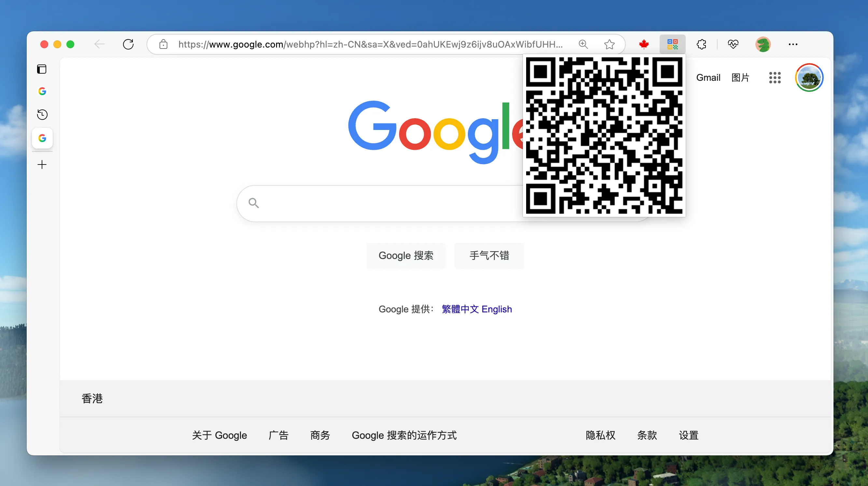Image resolution: width=868 pixels, height=486 pixels.
Task: Click the back navigation arrow
Action: (100, 44)
